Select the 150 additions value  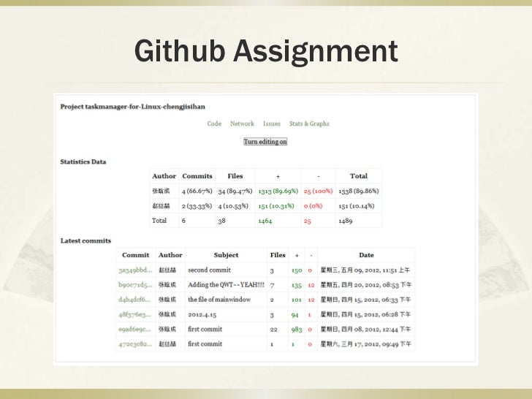297,270
